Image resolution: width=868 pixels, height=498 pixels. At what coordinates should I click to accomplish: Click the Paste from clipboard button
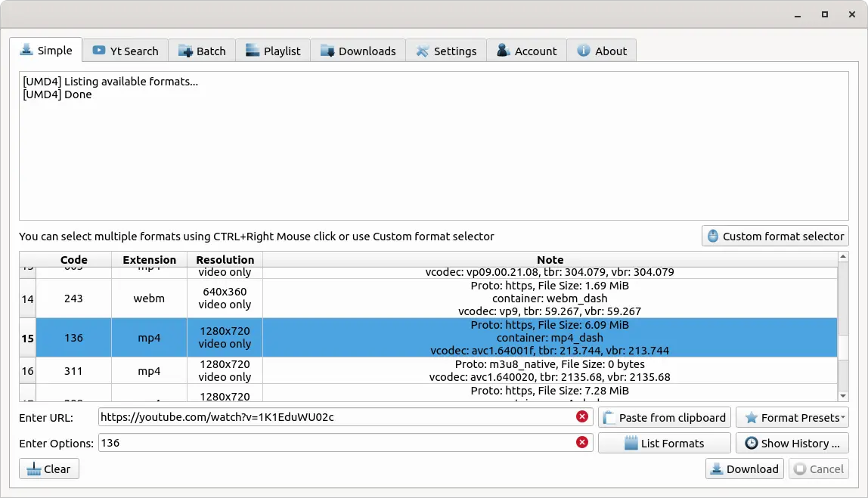pos(665,417)
